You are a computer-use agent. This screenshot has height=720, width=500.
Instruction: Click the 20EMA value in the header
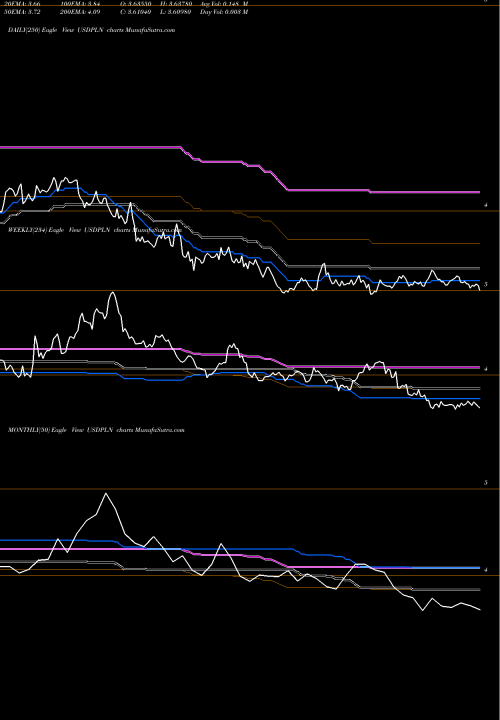22,4
